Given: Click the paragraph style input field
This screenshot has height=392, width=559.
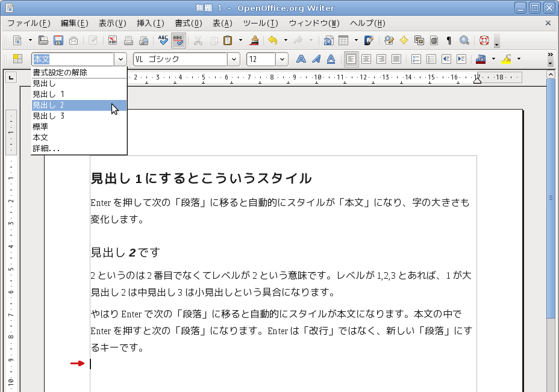Looking at the screenshot, I should [72, 59].
